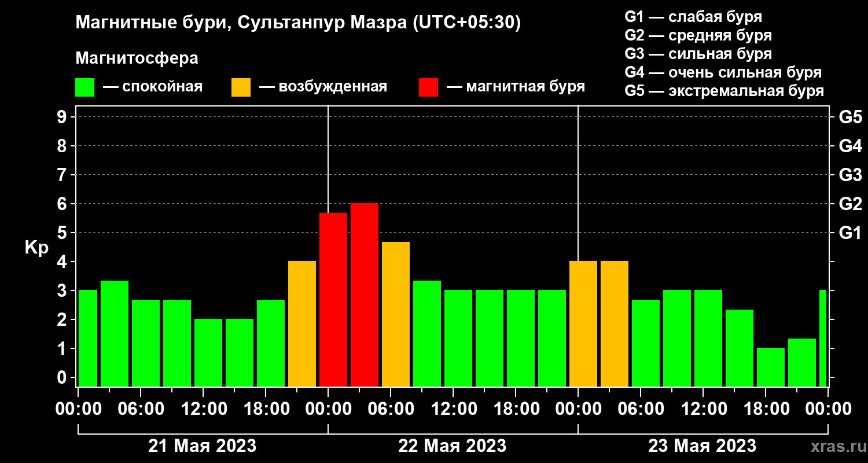Click the green bar at 12:00 on 22 May
The image size is (868, 463).
coord(458,339)
